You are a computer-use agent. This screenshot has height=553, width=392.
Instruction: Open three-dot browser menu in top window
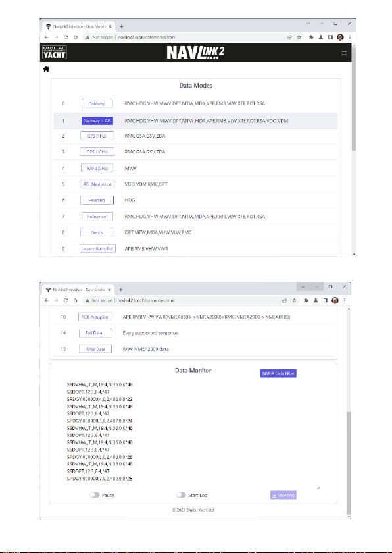point(350,37)
